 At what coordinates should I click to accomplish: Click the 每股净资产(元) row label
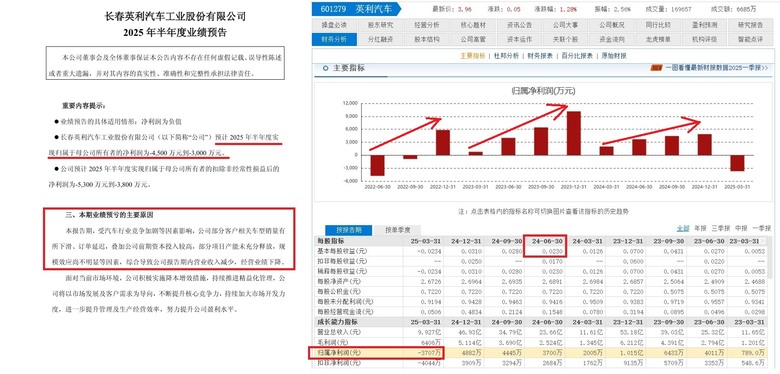pos(338,281)
